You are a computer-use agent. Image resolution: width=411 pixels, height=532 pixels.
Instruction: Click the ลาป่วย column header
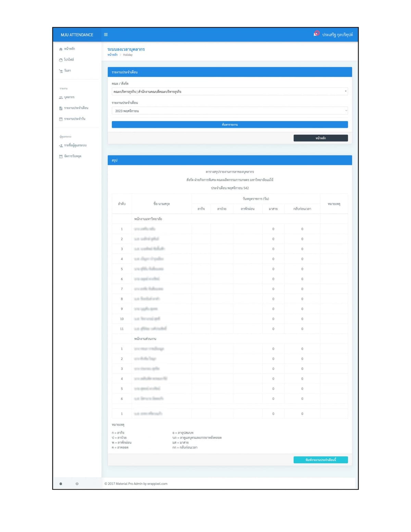222,209
